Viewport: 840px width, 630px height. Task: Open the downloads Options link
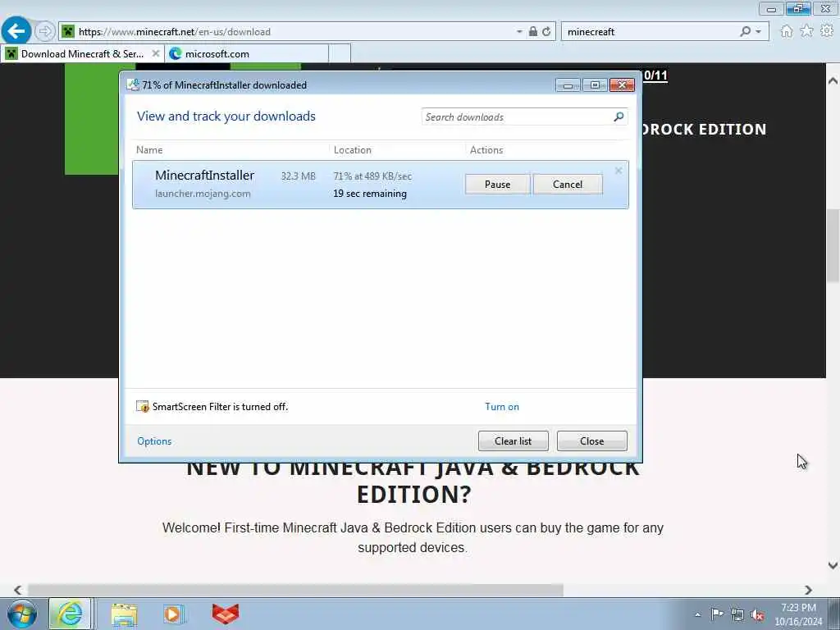[x=154, y=441]
